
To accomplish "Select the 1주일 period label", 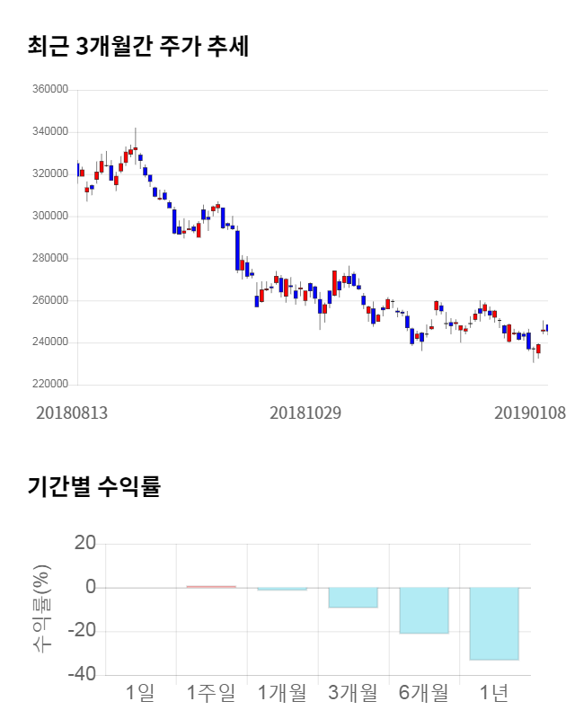I will [211, 693].
